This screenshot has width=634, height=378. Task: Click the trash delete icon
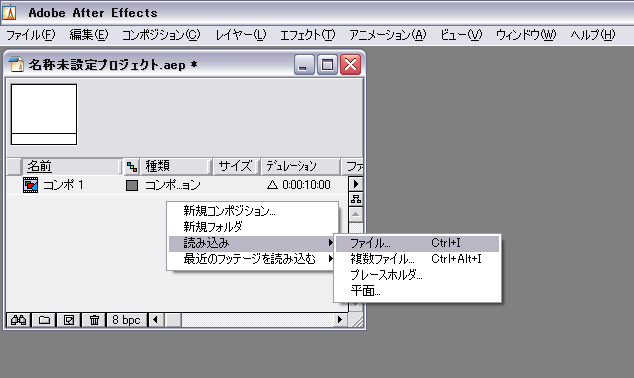point(94,320)
